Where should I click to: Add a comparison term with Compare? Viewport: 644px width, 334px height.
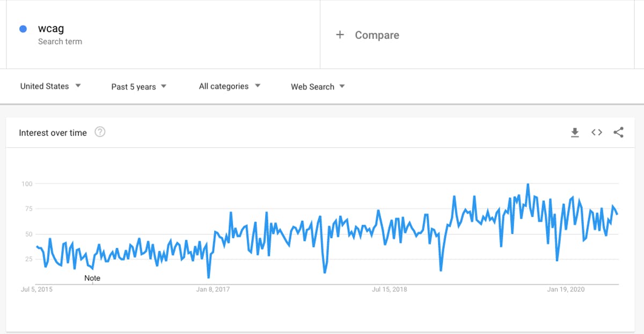point(377,35)
